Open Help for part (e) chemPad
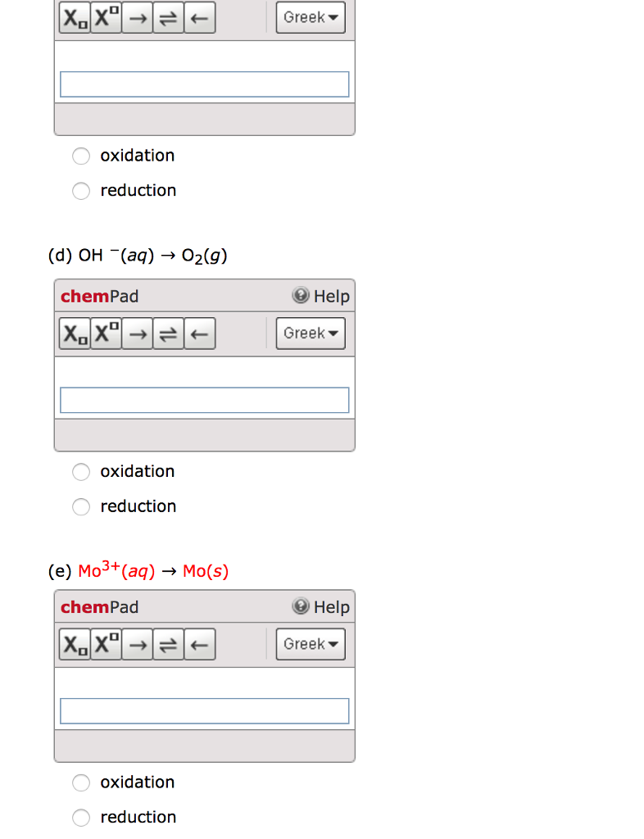The image size is (644, 839). pyautogui.click(x=321, y=607)
